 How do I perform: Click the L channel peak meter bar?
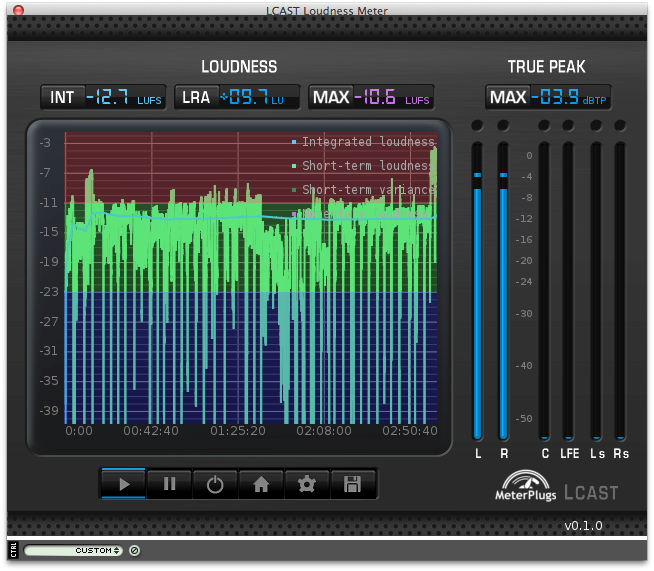[x=478, y=291]
